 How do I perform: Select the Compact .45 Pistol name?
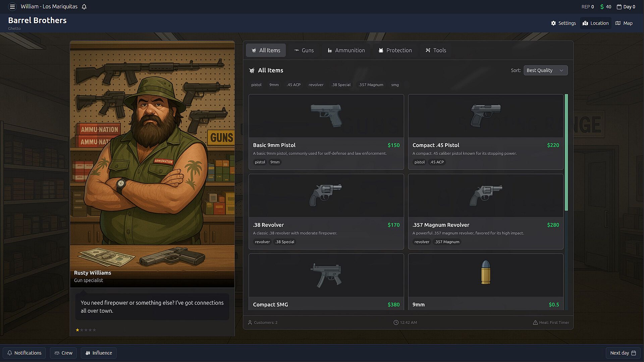(x=436, y=145)
